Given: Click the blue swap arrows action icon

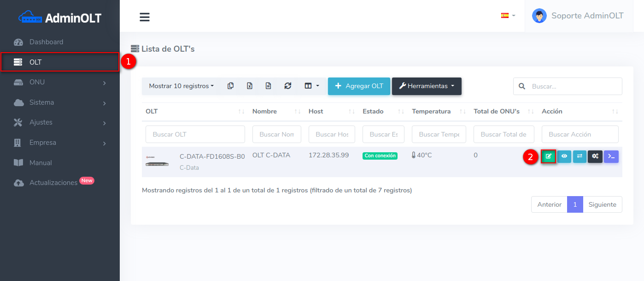Looking at the screenshot, I should pos(580,156).
